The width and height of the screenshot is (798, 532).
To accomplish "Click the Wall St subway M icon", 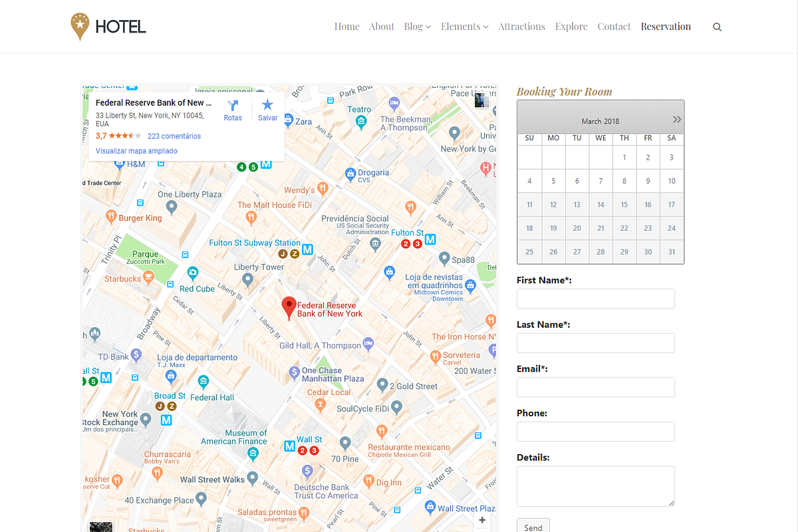I will click(x=289, y=446).
